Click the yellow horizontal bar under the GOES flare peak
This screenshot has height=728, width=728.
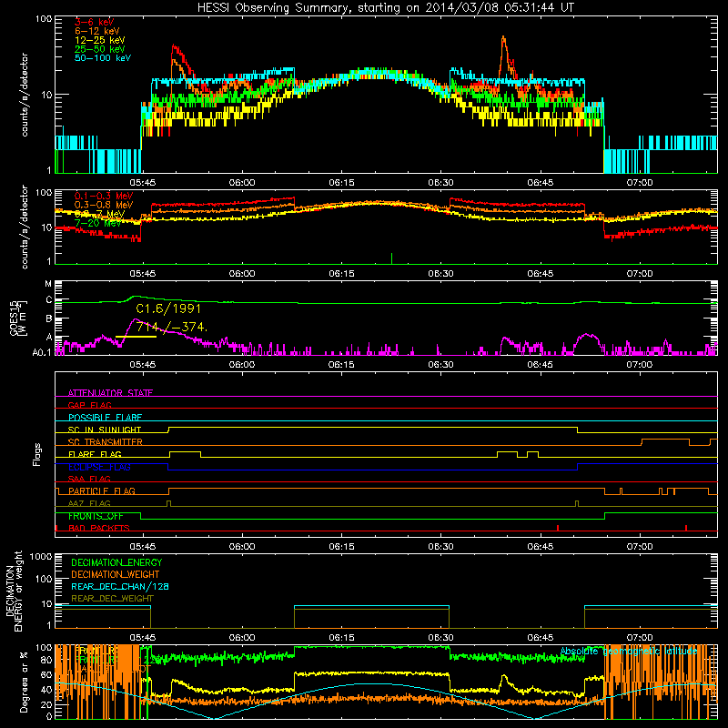click(x=136, y=336)
